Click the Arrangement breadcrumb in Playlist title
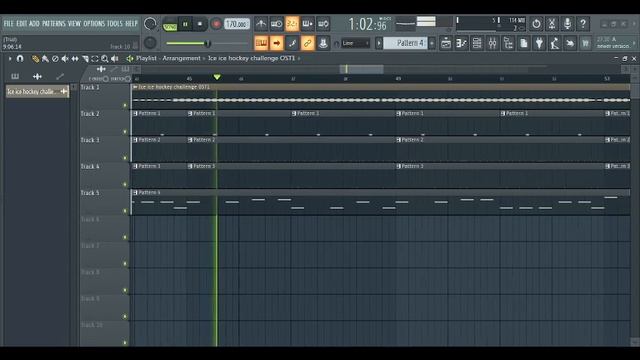The height and width of the screenshot is (360, 640). pyautogui.click(x=181, y=58)
